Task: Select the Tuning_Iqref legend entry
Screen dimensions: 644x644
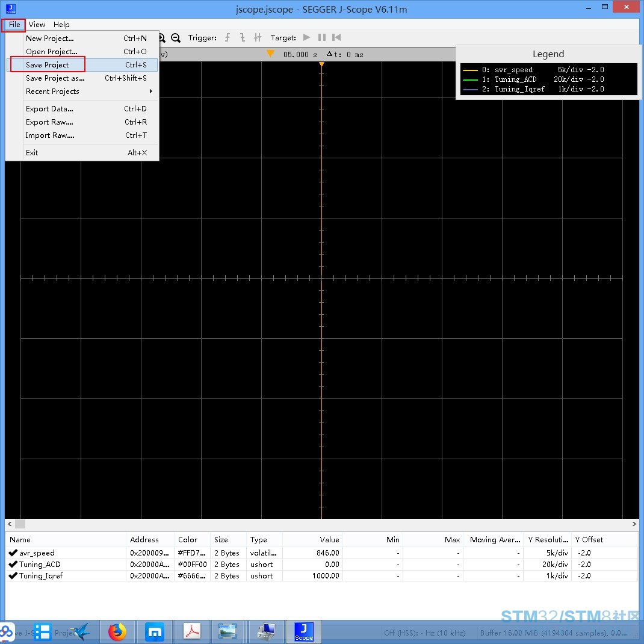Action: (x=533, y=89)
